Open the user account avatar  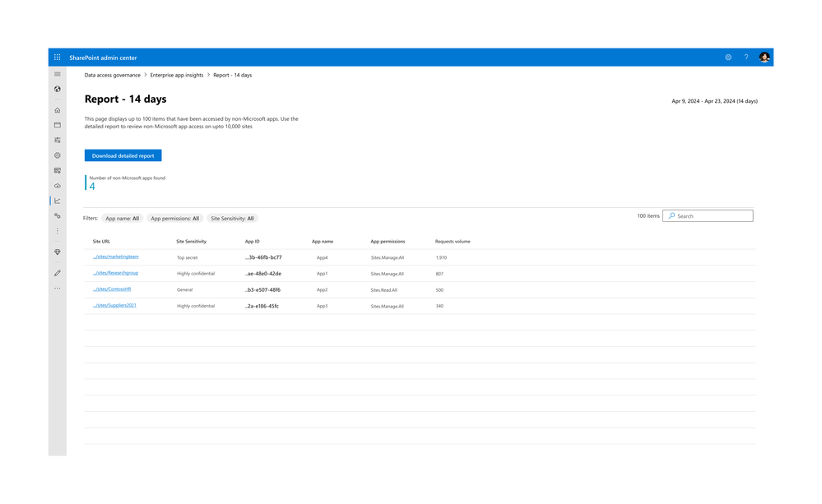(x=764, y=58)
